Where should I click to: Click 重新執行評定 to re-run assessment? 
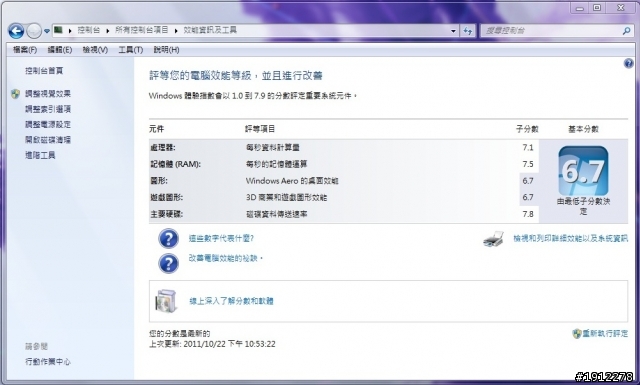[x=605, y=334]
